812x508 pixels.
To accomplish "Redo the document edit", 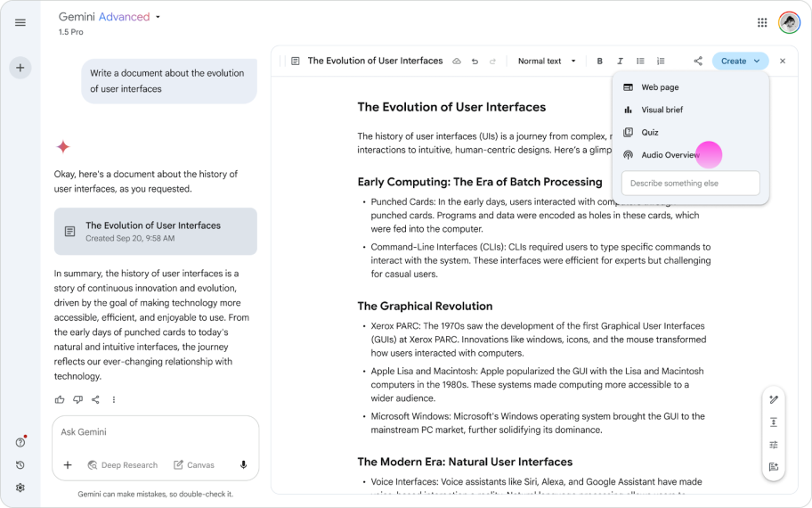I will point(492,61).
